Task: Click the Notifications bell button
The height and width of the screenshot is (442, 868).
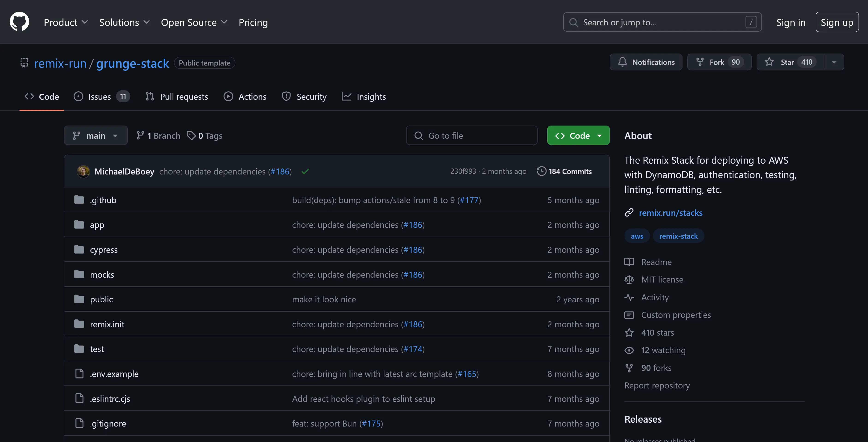Action: (x=646, y=62)
